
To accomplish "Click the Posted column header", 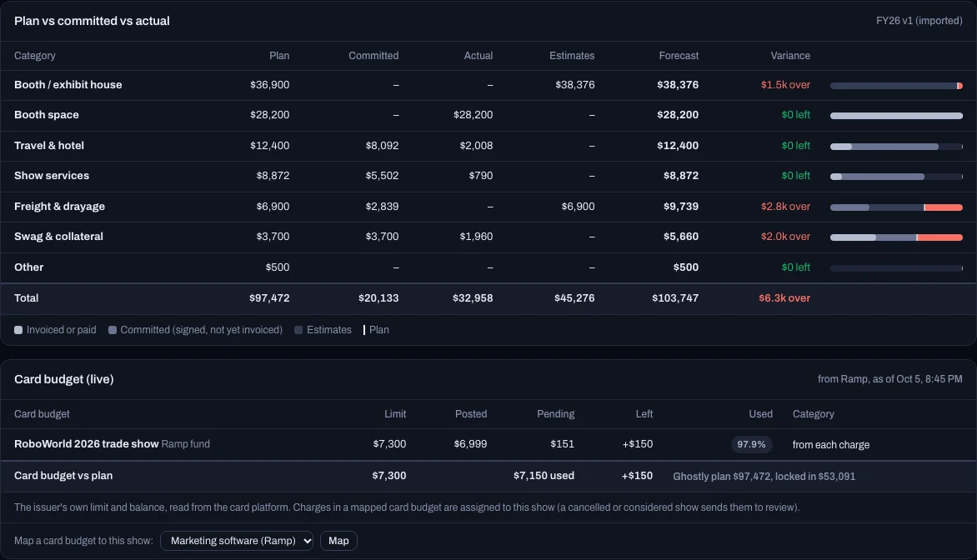I will 470,413.
